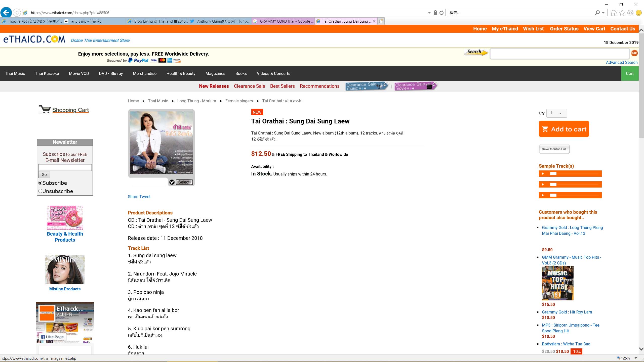The image size is (644, 362).
Task: Open the Movie VCD menu
Action: 79,73
